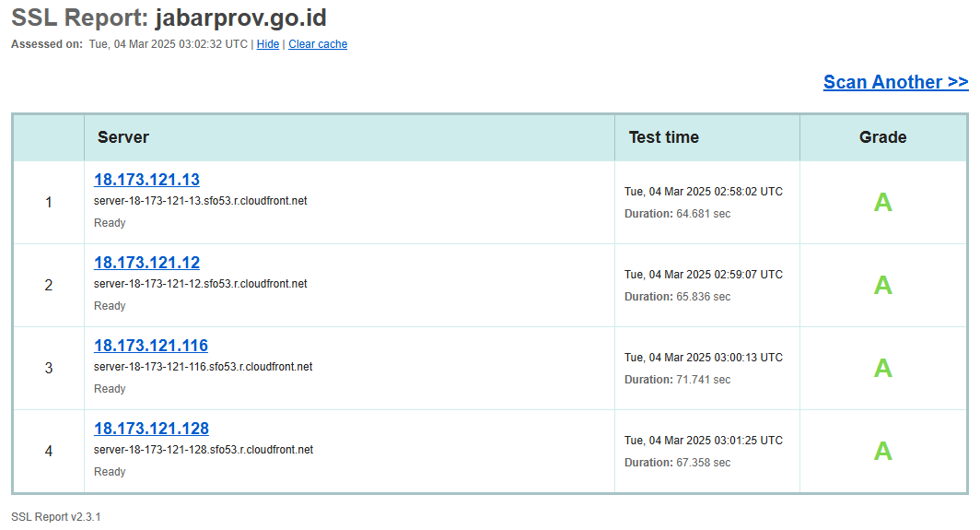Viewport: 980px width, 530px height.
Task: Click grade A for server 18.173.121.116
Action: [x=882, y=369]
